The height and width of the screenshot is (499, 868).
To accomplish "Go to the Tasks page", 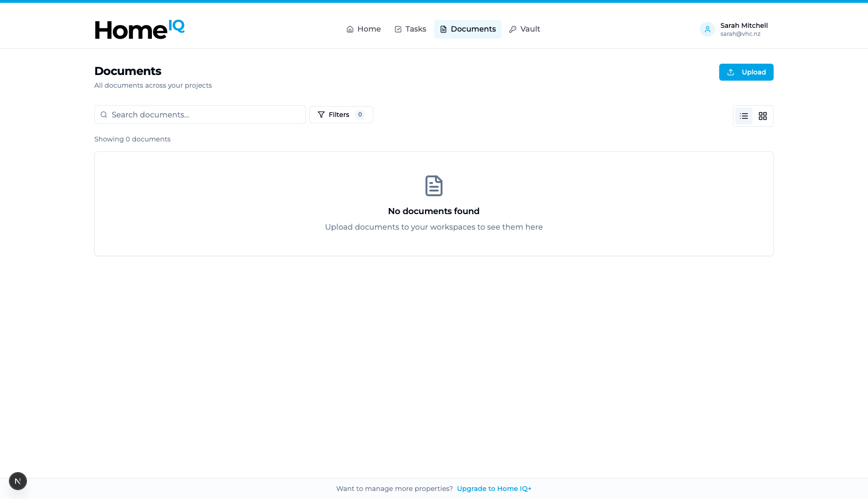I will coord(415,29).
